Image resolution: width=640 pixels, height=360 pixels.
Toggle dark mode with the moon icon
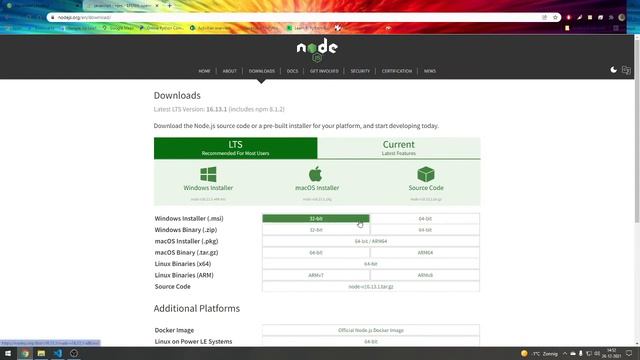coord(613,70)
